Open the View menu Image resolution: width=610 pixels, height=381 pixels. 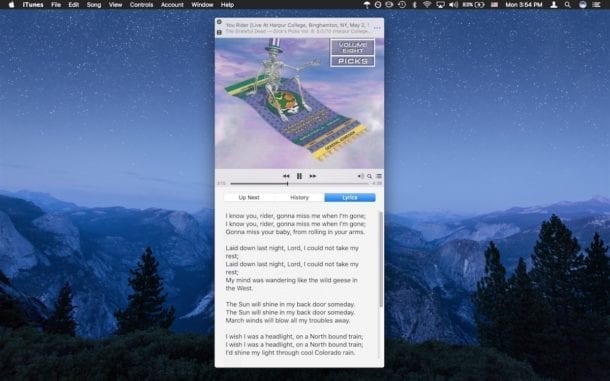[x=115, y=5]
